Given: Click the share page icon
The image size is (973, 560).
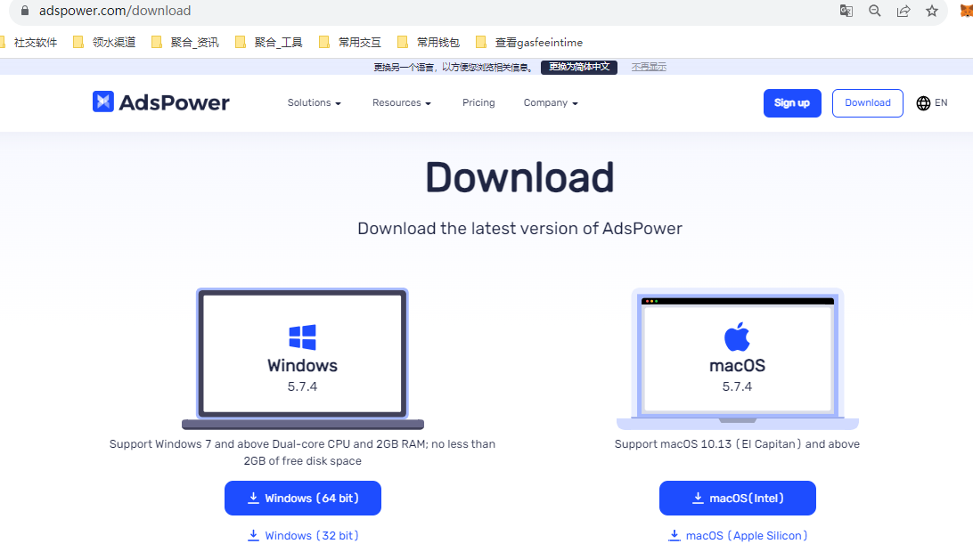Looking at the screenshot, I should click(x=903, y=11).
